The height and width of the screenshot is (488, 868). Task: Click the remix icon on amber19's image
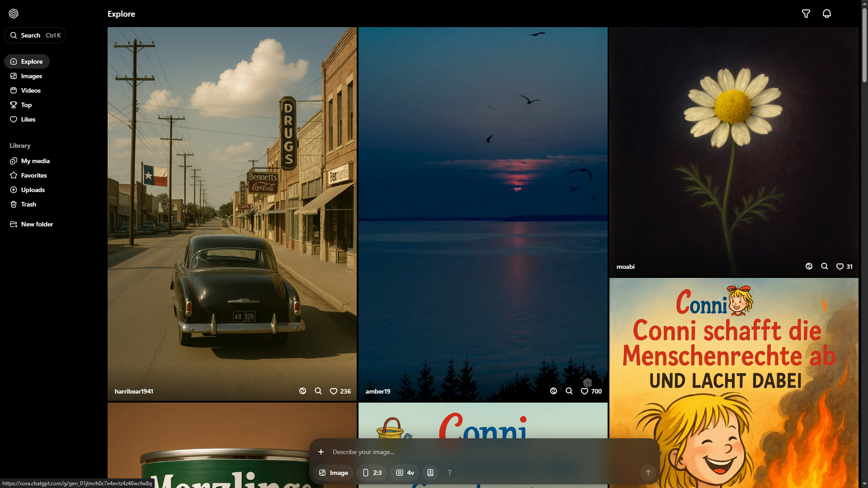[554, 391]
